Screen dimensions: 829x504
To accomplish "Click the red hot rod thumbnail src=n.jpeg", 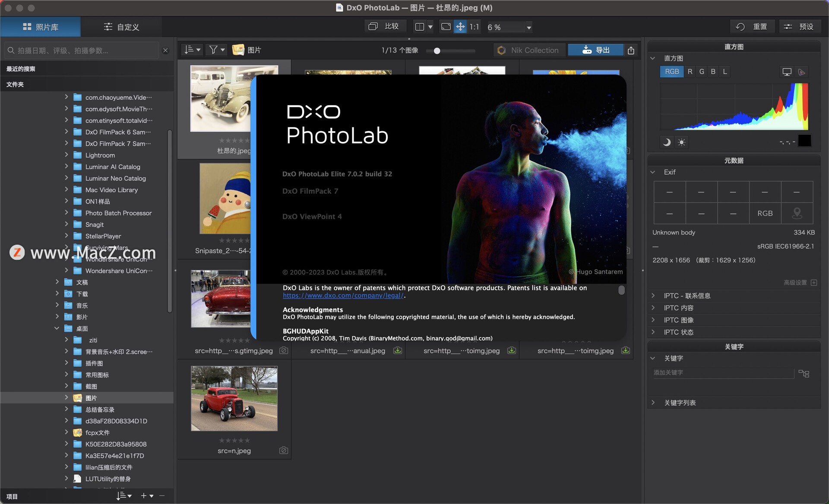I will 234,398.
